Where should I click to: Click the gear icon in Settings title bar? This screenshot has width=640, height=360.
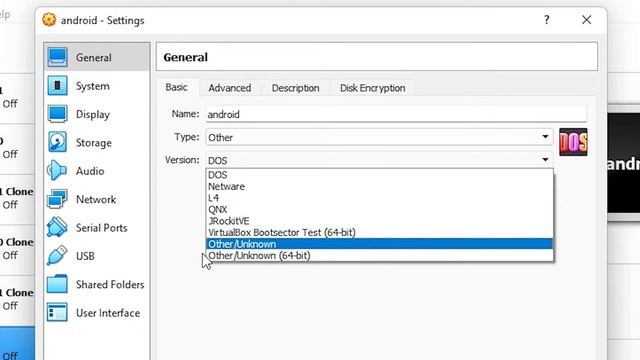49,20
